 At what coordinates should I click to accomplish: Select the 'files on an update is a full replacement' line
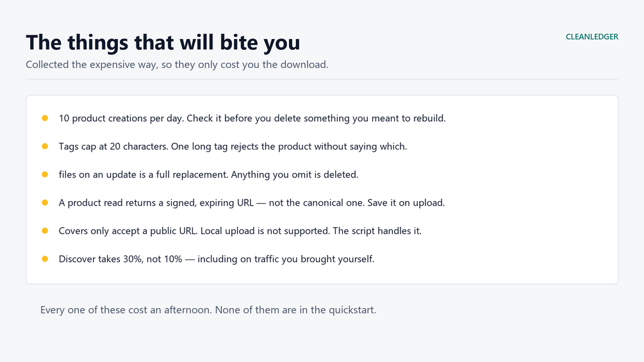209,174
